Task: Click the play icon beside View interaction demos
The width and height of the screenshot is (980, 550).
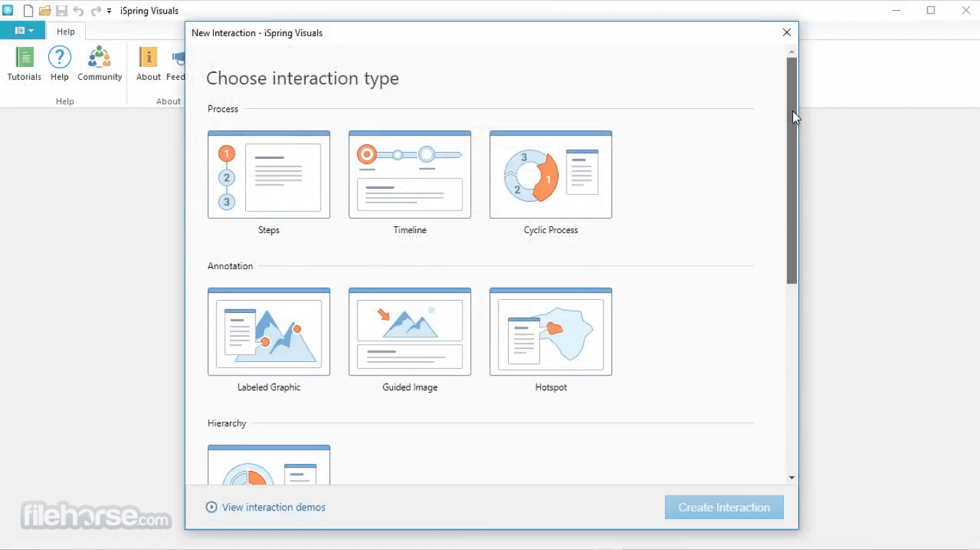Action: click(x=211, y=507)
